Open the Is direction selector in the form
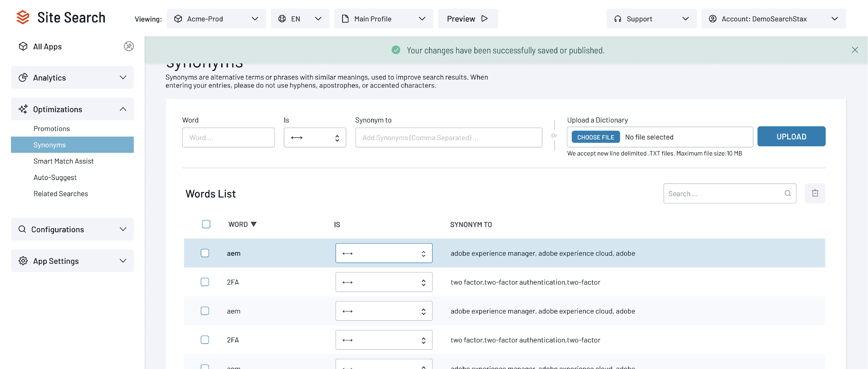This screenshot has width=868, height=369. pos(315,137)
